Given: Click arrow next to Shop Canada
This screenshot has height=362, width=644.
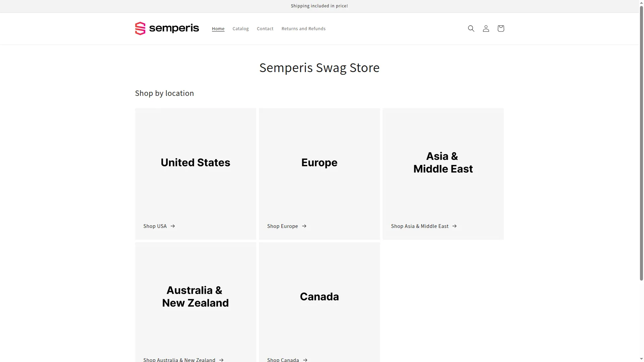Looking at the screenshot, I should (x=305, y=360).
